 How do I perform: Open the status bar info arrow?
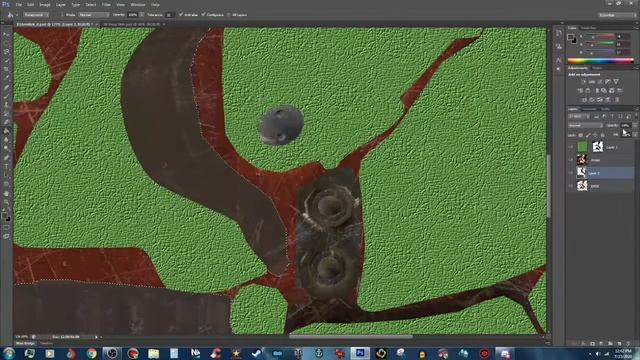point(96,337)
